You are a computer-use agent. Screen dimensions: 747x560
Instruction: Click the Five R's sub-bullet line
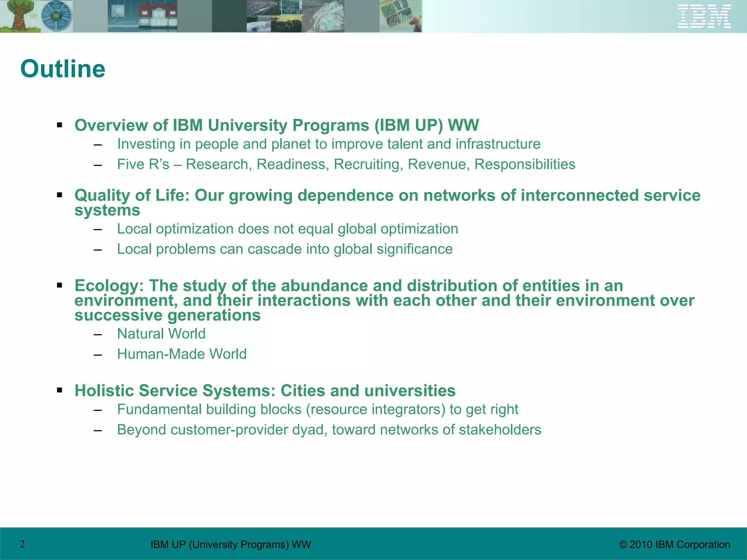346,164
